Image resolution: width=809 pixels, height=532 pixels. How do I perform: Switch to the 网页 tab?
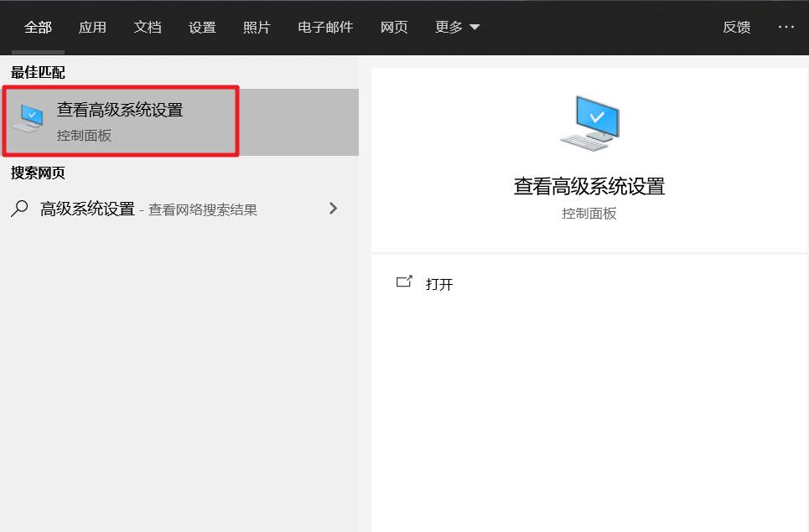(x=394, y=28)
